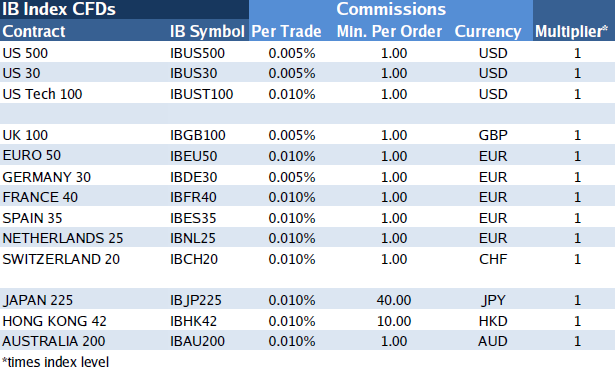
Task: Select the AUSTRALIA 200 contract cell
Action: click(54, 341)
